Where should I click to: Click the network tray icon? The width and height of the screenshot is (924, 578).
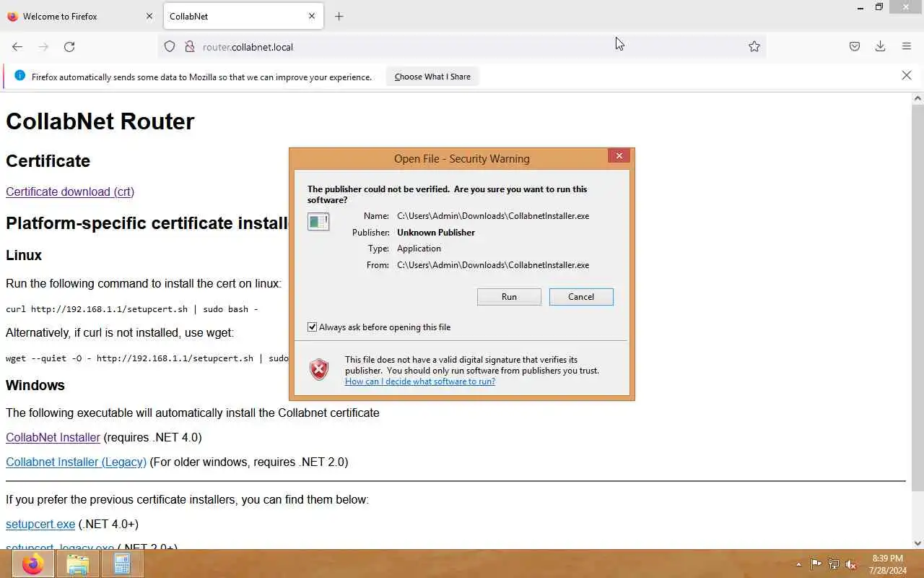point(834,564)
